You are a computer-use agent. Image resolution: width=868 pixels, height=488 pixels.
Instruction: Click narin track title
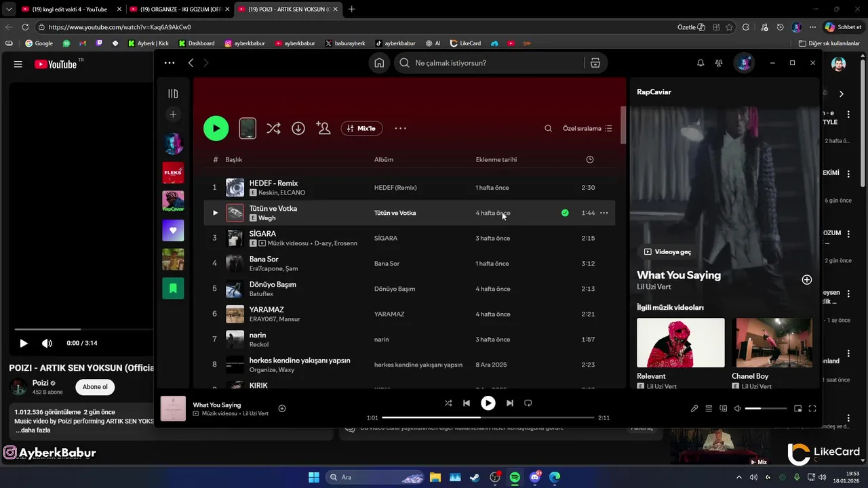tap(258, 335)
